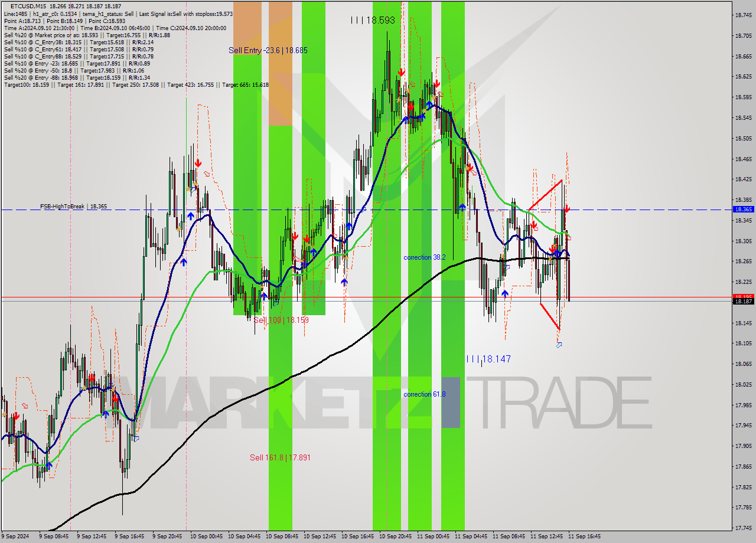Click the 17.785 price axis label
The image size is (756, 543).
[x=743, y=508]
